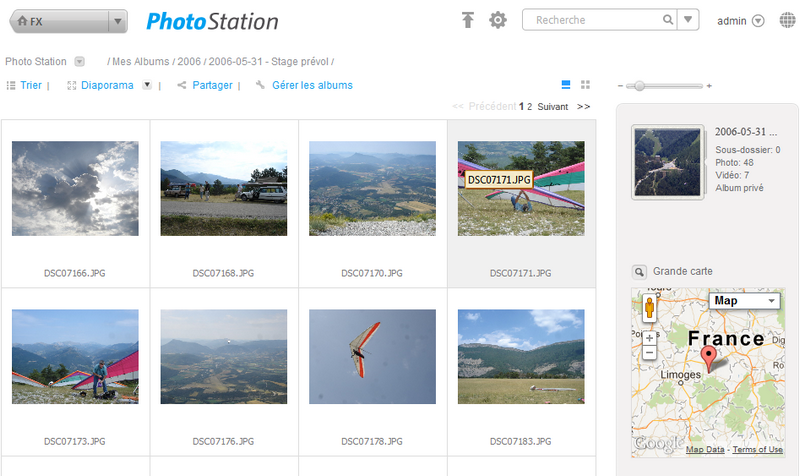The height and width of the screenshot is (476, 800).
Task: Click Trier link
Action: pos(31,85)
